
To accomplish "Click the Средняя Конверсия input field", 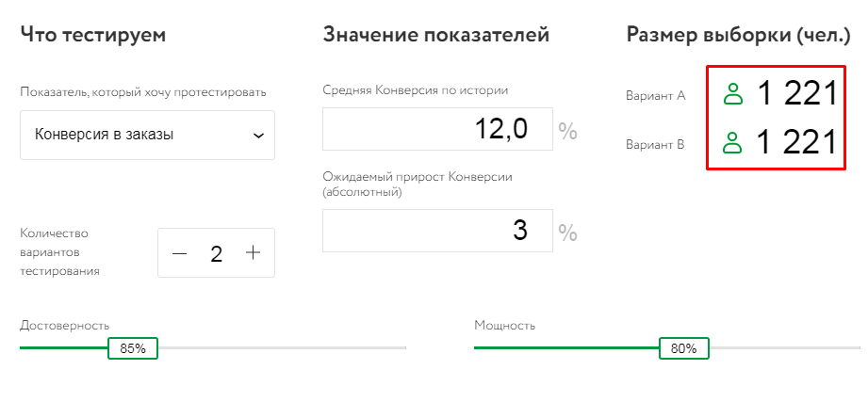I will pyautogui.click(x=437, y=129).
